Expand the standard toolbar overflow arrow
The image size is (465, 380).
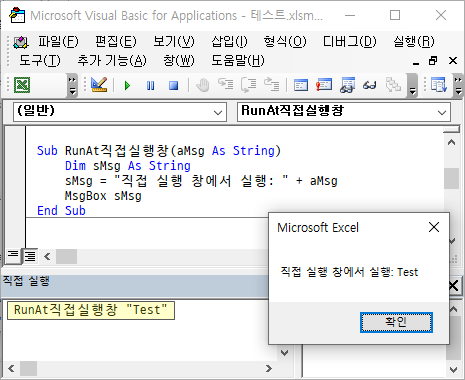pos(72,85)
